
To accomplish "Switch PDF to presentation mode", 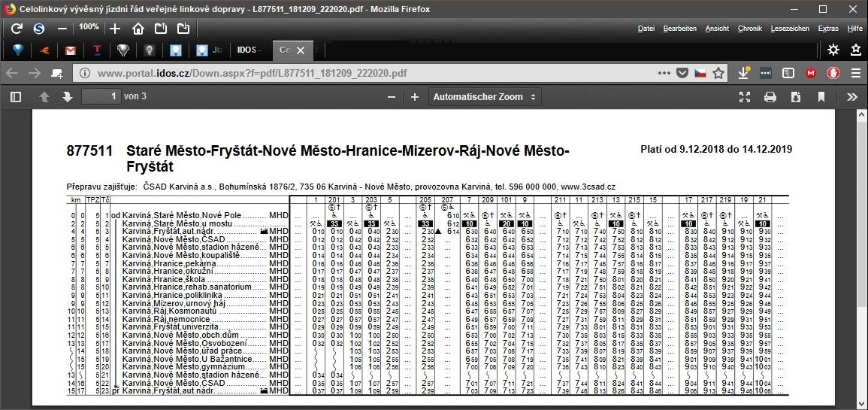I will pyautogui.click(x=745, y=97).
